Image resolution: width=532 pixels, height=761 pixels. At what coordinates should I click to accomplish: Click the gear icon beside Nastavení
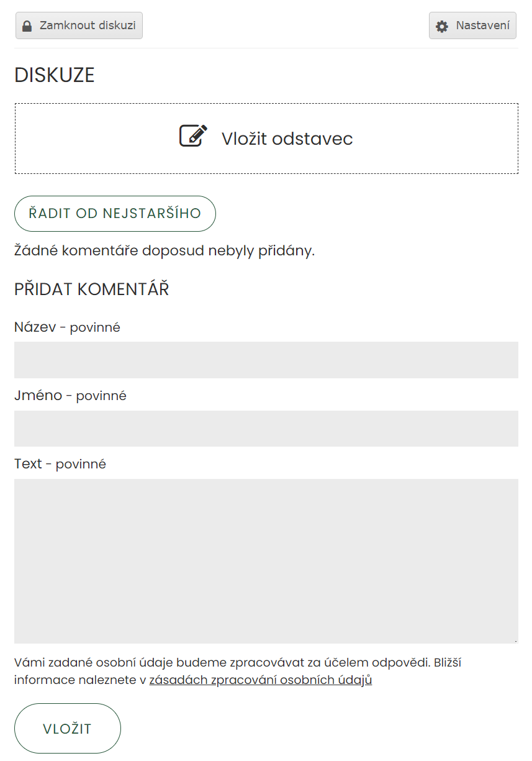(442, 26)
